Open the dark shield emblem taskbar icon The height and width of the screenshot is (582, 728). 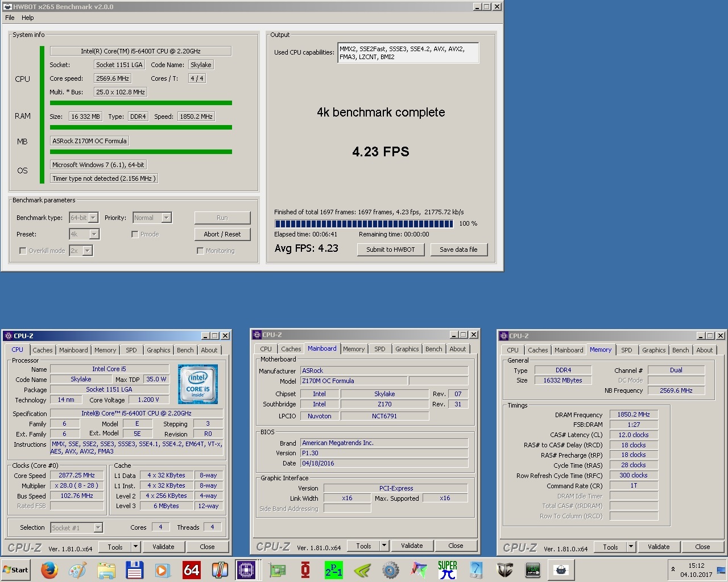coord(504,570)
